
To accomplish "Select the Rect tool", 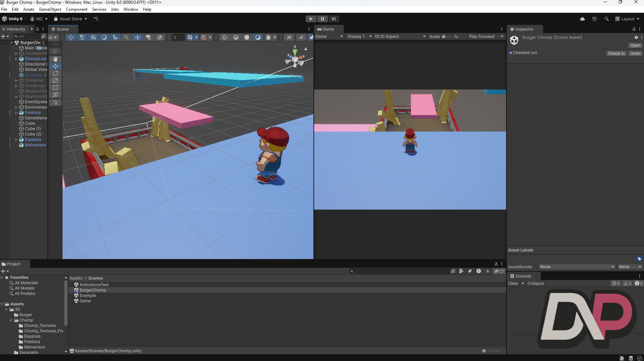I will (55, 87).
